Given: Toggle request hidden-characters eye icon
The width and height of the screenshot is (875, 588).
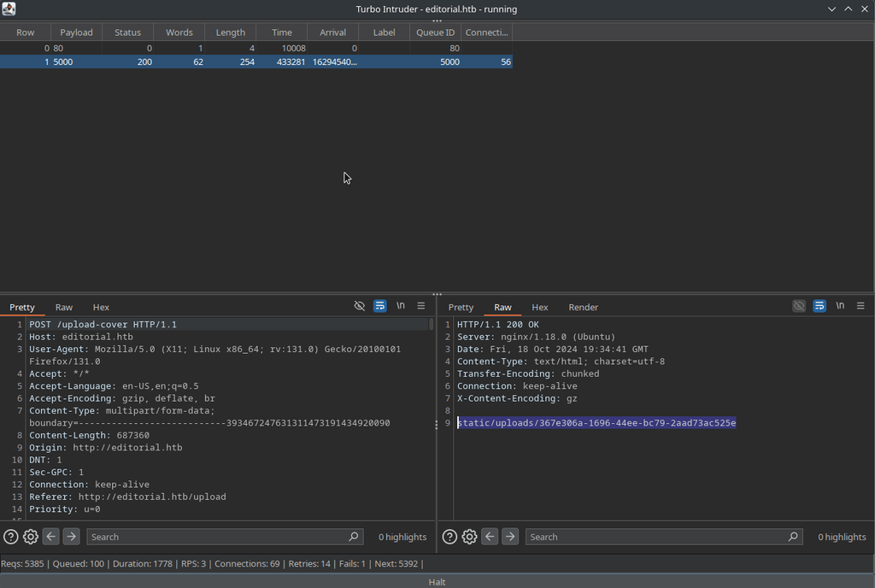Looking at the screenshot, I should tap(360, 306).
